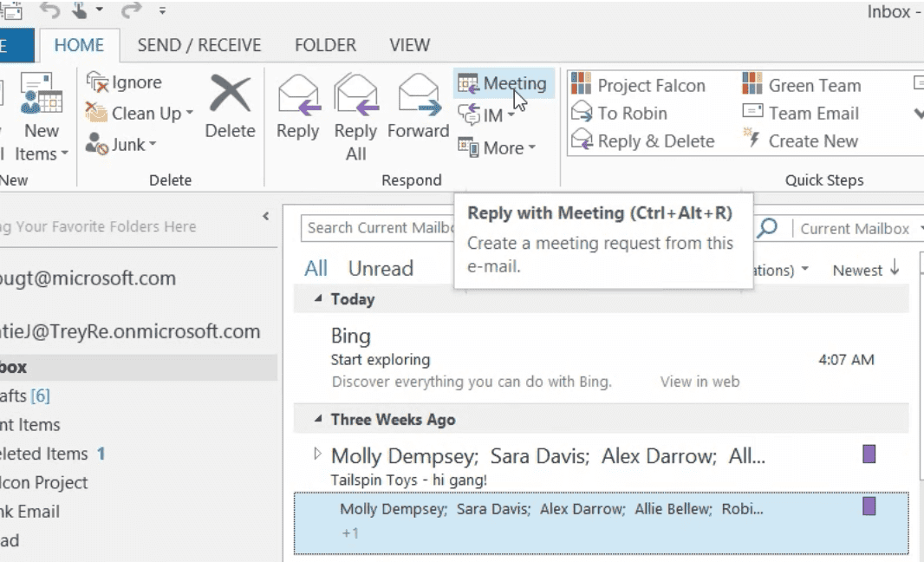This screenshot has height=562, width=924.
Task: Expand the Molly Dempsey conversation thread
Action: pyautogui.click(x=316, y=454)
